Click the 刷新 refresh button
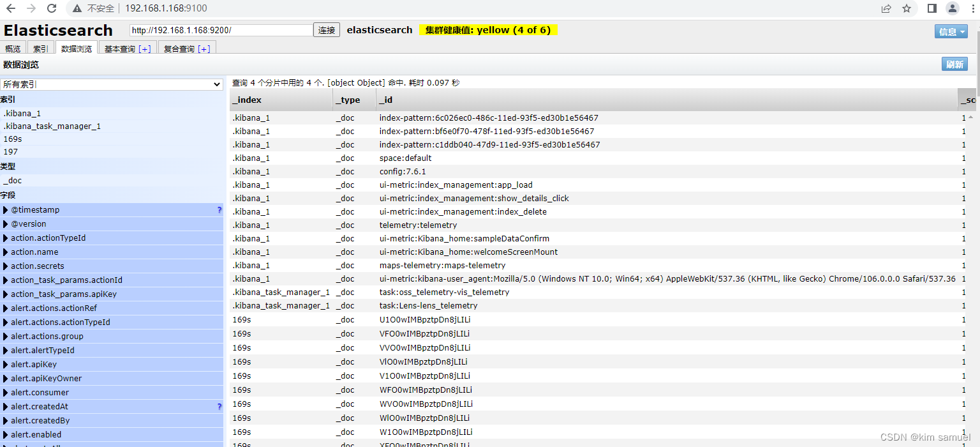This screenshot has height=447, width=980. (954, 64)
